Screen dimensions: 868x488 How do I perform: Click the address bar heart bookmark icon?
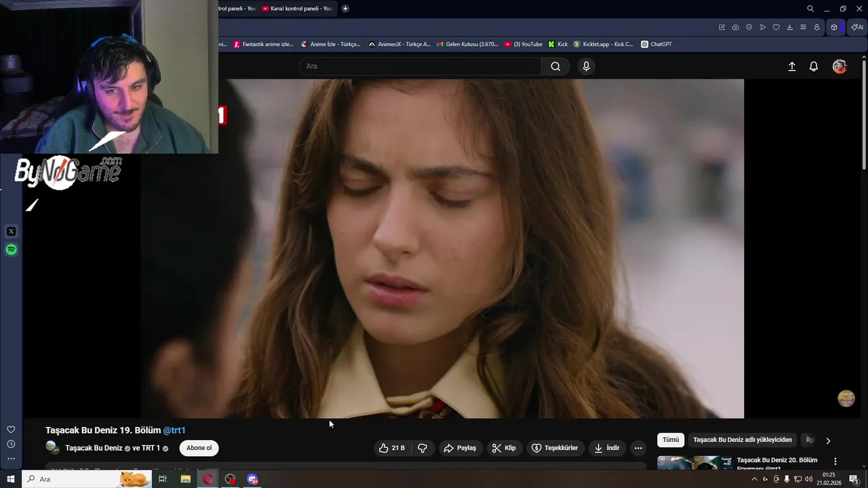776,27
